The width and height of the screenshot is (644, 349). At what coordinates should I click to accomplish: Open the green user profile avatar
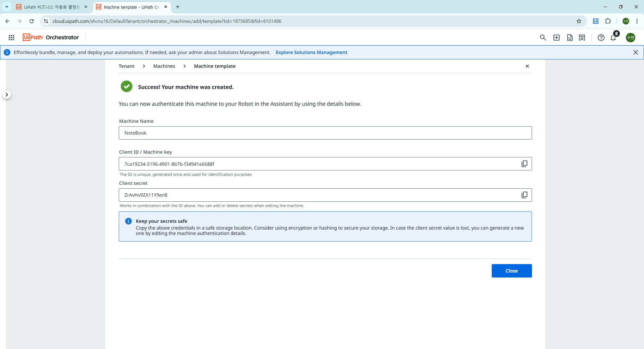click(x=631, y=38)
